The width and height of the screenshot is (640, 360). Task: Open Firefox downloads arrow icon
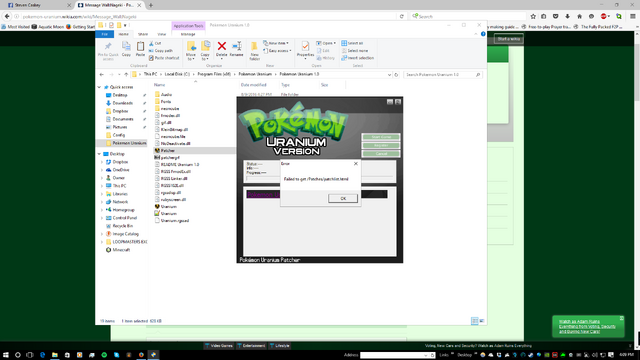567,16
